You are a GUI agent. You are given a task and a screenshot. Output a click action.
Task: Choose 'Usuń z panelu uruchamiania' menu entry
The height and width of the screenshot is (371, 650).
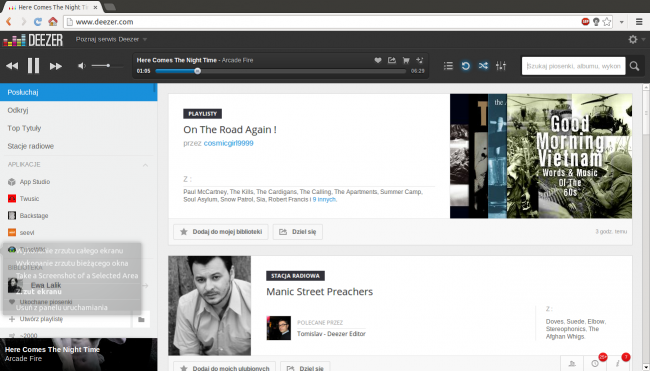[x=61, y=308]
